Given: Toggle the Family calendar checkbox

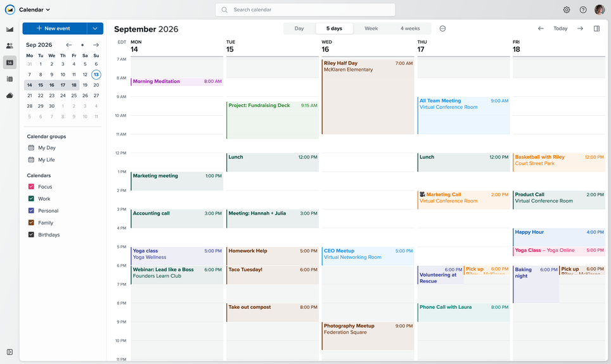Looking at the screenshot, I should point(31,223).
